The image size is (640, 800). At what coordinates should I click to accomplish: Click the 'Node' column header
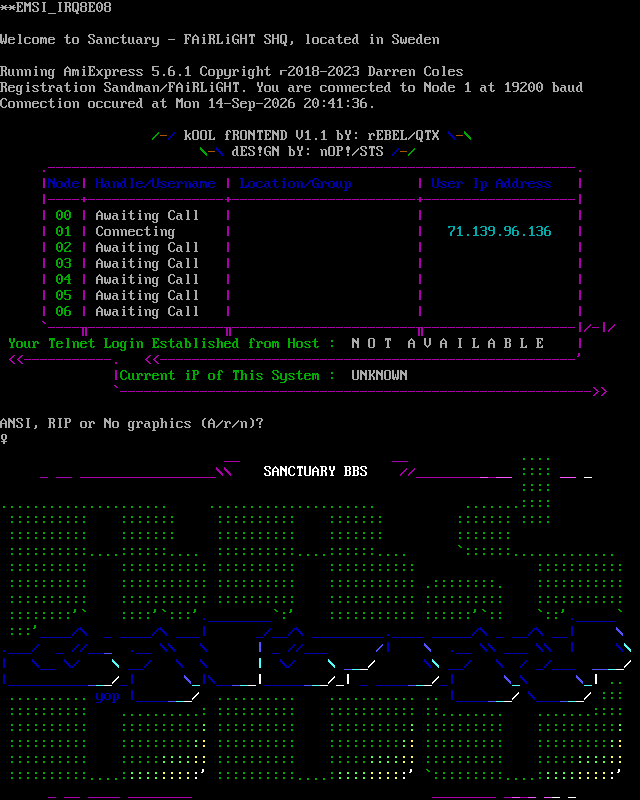pyautogui.click(x=63, y=184)
